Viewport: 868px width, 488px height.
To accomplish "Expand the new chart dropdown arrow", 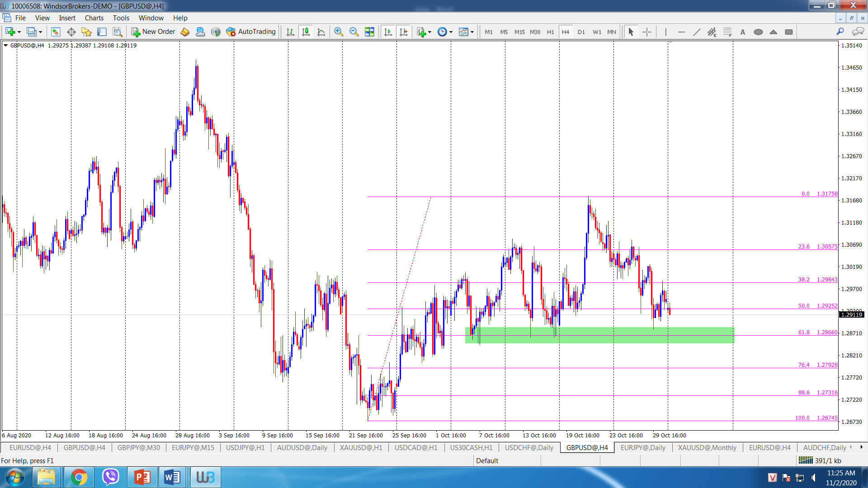I will (19, 32).
